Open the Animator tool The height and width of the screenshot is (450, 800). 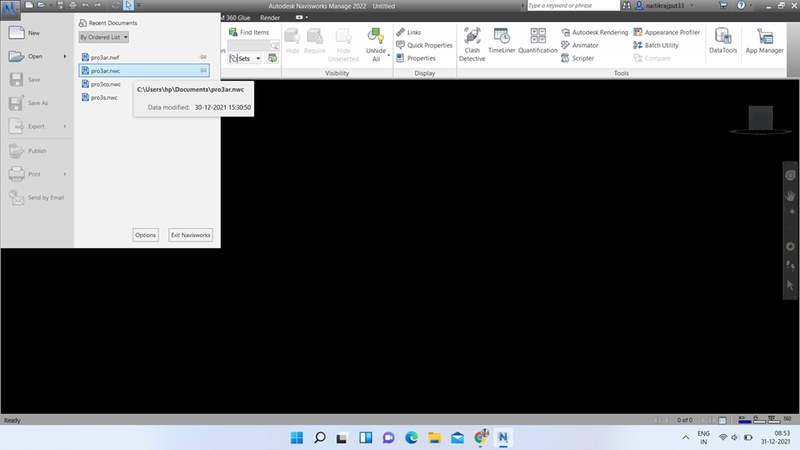pyautogui.click(x=580, y=45)
